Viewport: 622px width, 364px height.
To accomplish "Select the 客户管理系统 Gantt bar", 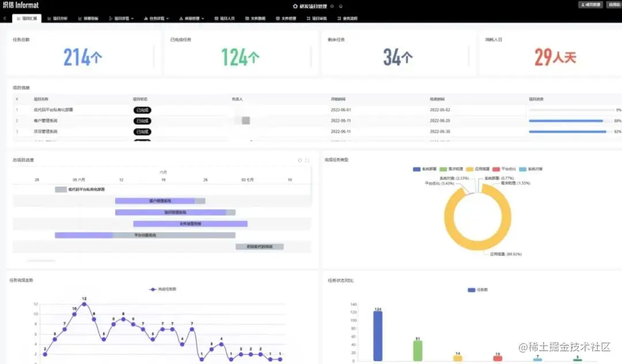I will point(160,201).
